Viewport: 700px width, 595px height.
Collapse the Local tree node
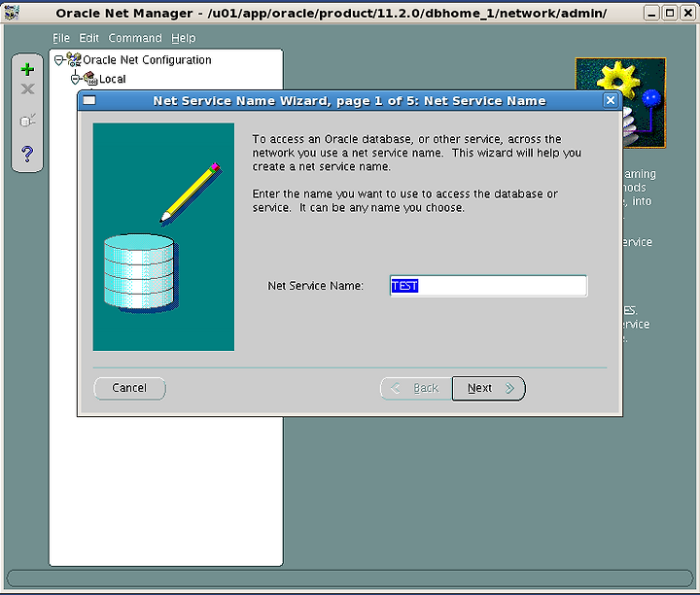pyautogui.click(x=75, y=79)
